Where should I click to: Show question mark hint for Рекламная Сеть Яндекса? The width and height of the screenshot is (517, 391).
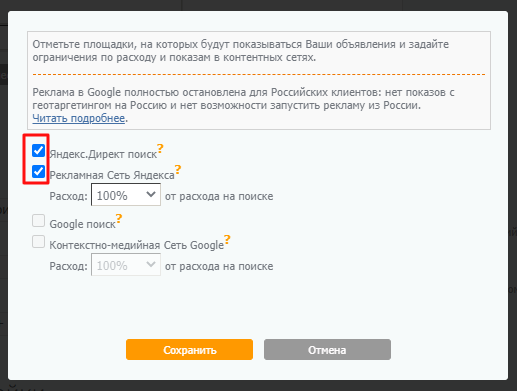click(x=178, y=169)
